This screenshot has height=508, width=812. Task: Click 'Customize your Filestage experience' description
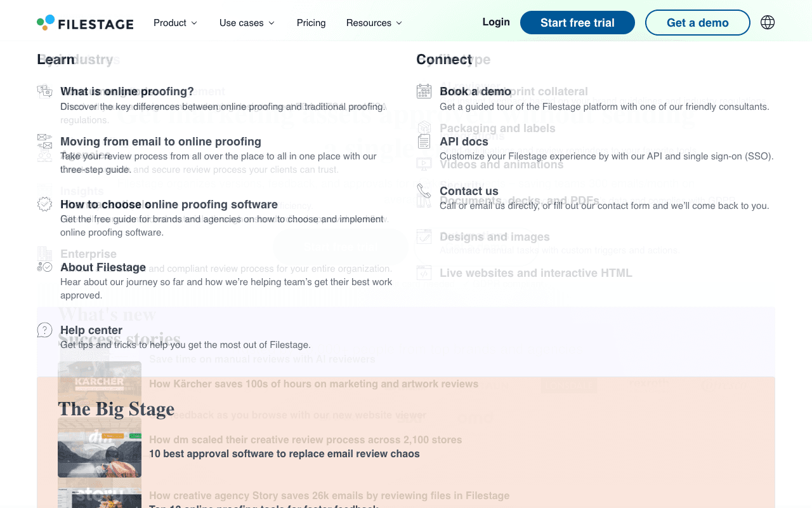click(606, 156)
